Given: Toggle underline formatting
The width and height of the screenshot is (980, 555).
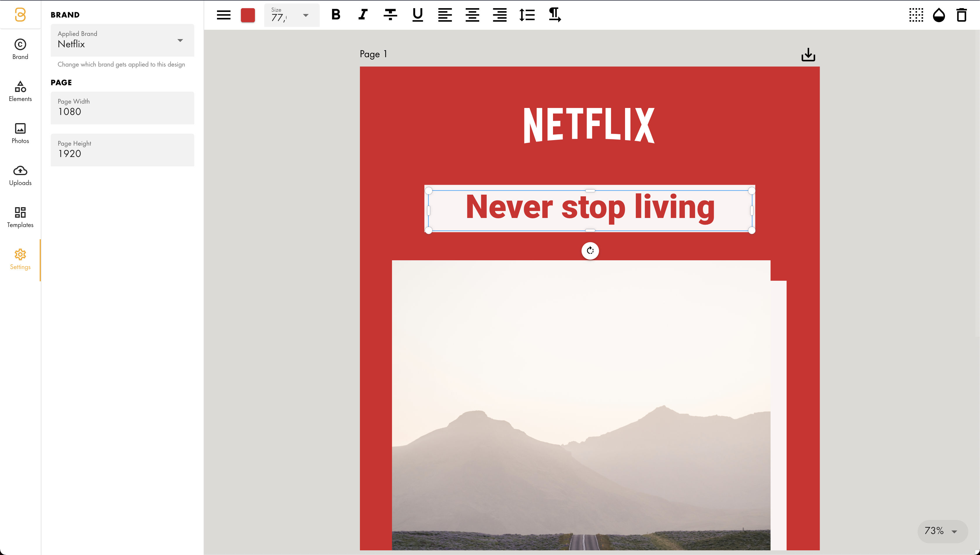Looking at the screenshot, I should point(418,15).
